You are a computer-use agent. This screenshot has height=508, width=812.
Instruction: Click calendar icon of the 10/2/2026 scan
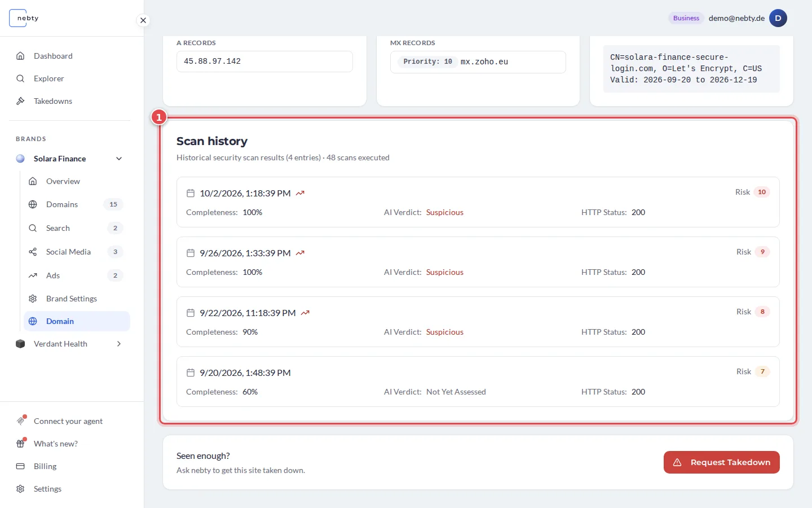(x=191, y=193)
